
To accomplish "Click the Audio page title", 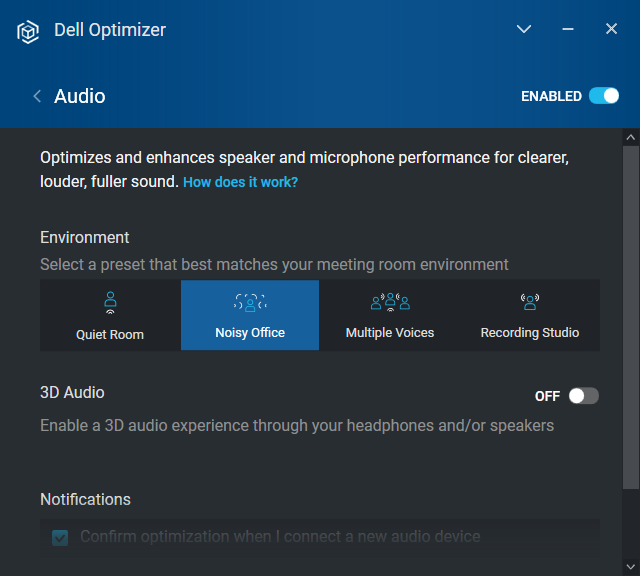I will (80, 96).
